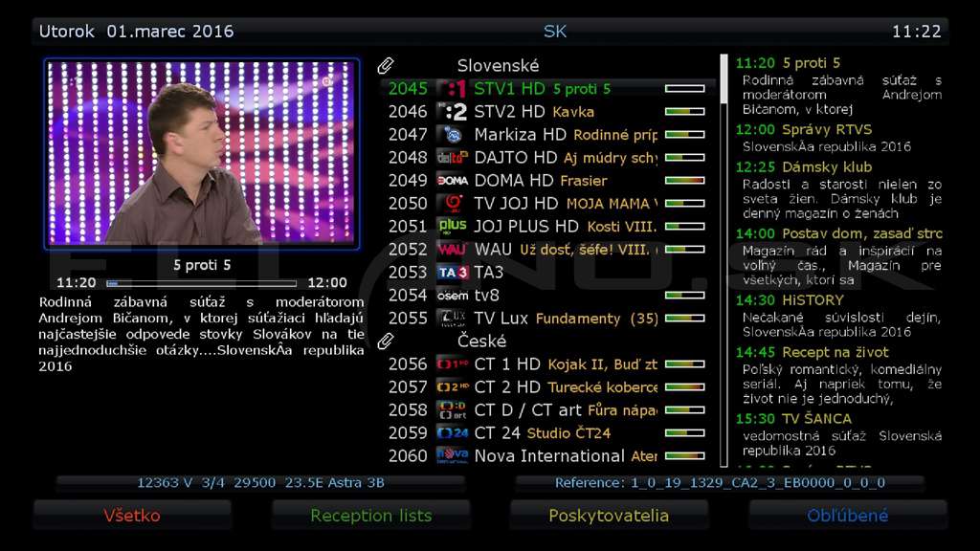
Task: Click the STV2 HD channel logo
Action: [453, 112]
